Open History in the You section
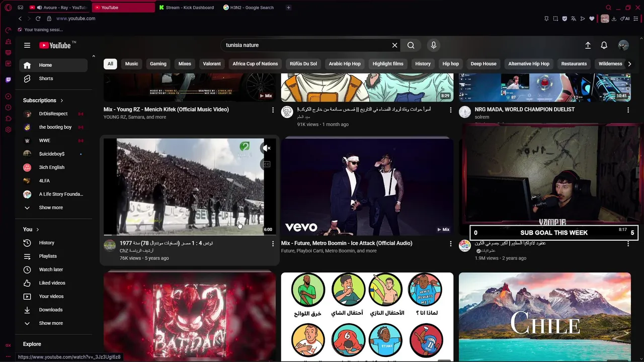Screen dimensions: 644x362 pyautogui.click(x=53, y=243)
